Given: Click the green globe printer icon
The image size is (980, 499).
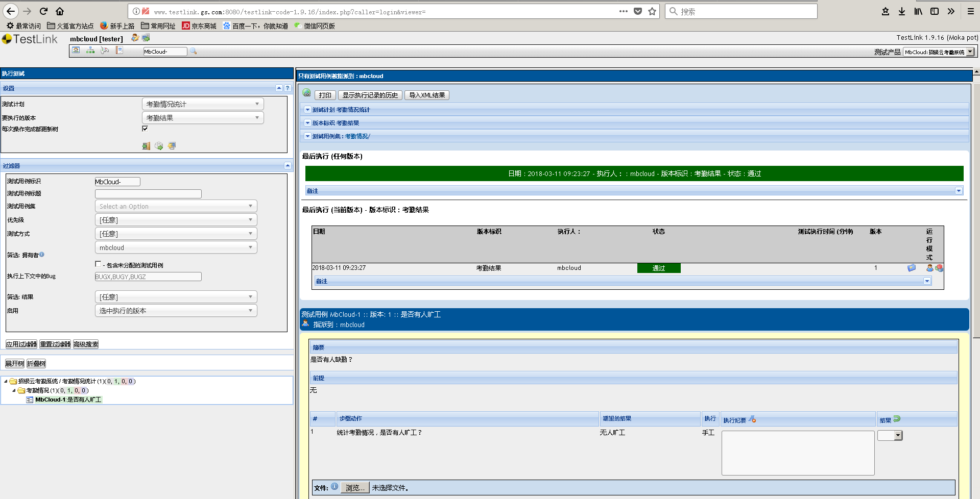Looking at the screenshot, I should 306,93.
